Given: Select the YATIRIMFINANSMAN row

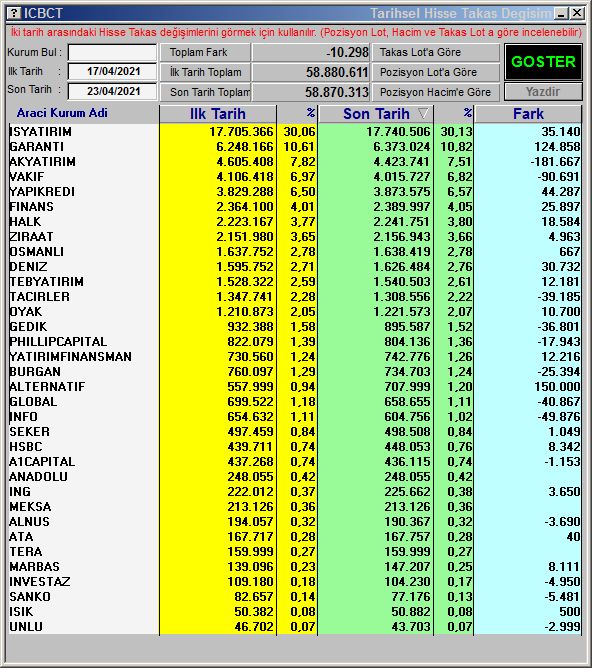Looking at the screenshot, I should click(x=295, y=357).
